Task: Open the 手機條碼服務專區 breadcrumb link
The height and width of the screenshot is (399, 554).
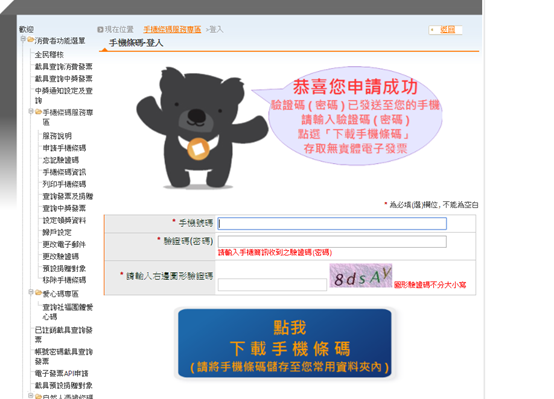Action: click(172, 30)
